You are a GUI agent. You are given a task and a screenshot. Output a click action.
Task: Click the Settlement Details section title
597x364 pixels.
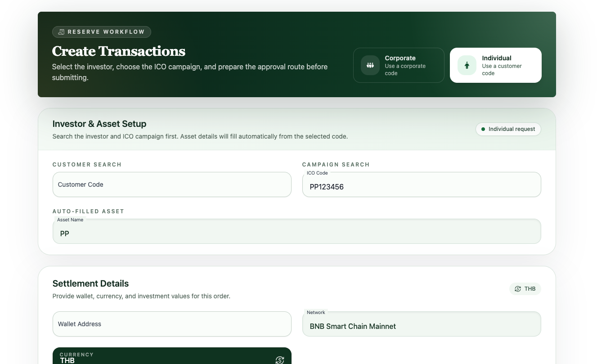(90, 283)
